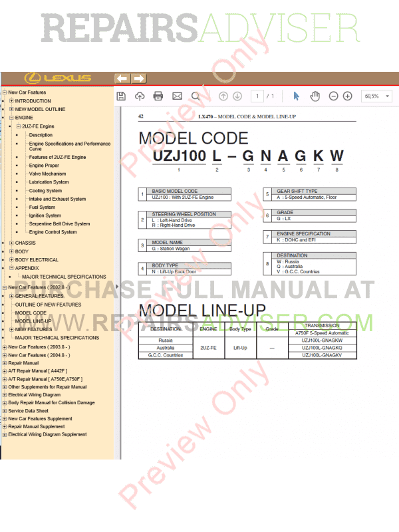Open Intake and Exhaust System
Viewport: 399px width, 532px height.
(57, 199)
